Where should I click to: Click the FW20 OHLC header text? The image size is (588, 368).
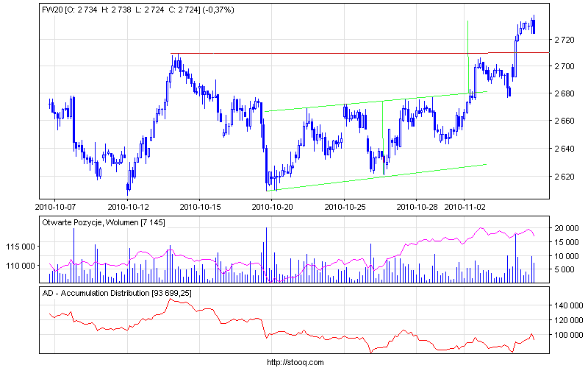pos(138,10)
